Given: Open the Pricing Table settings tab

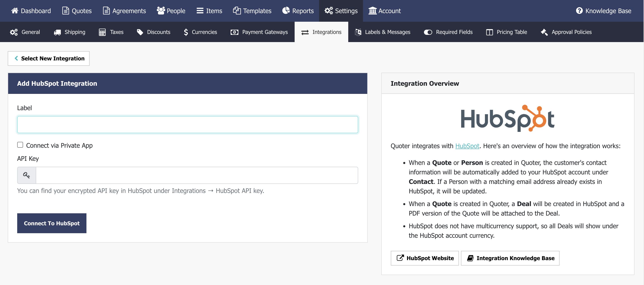Looking at the screenshot, I should point(506,32).
